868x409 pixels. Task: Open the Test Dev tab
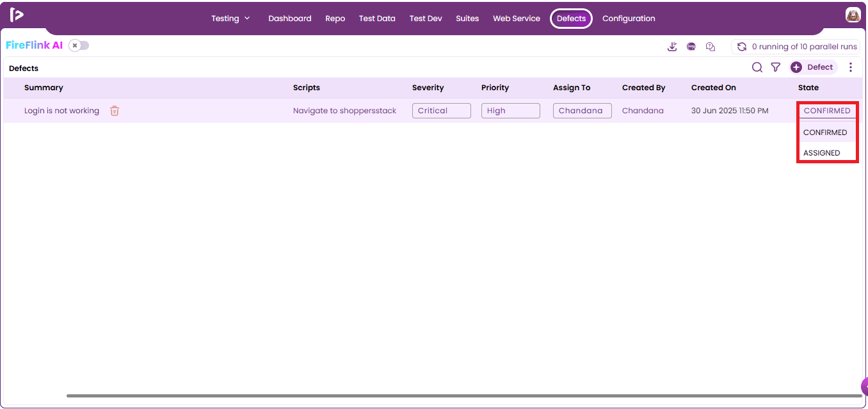[426, 19]
